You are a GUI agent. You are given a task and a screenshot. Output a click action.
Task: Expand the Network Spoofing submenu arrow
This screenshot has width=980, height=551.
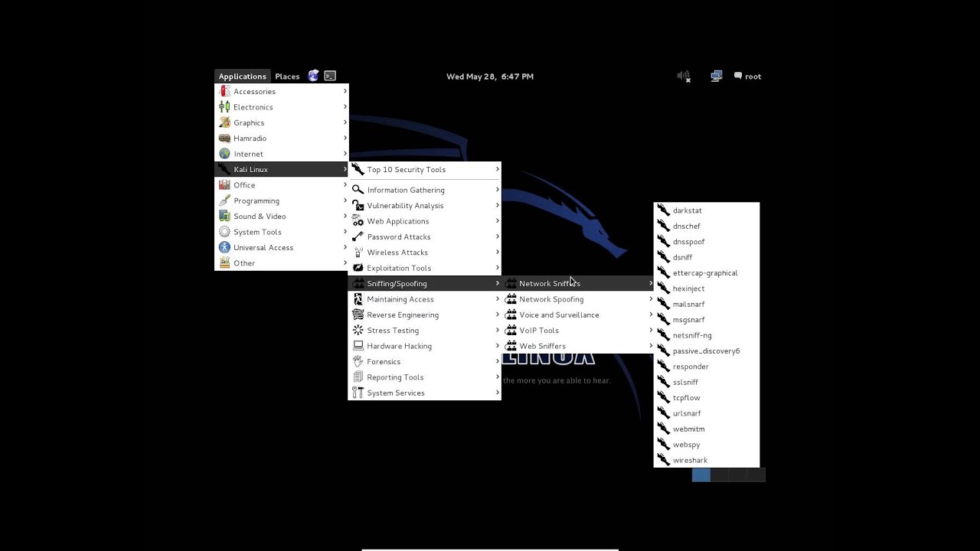(x=651, y=299)
